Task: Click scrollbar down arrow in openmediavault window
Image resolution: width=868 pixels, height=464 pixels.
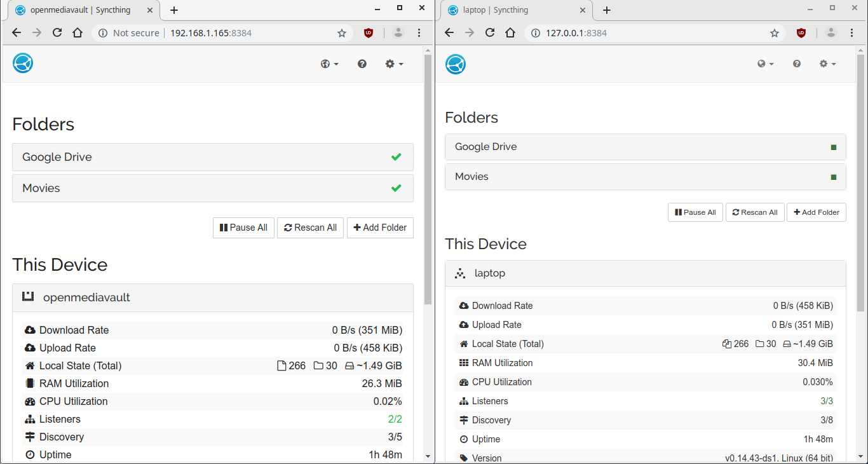Action: click(x=428, y=456)
